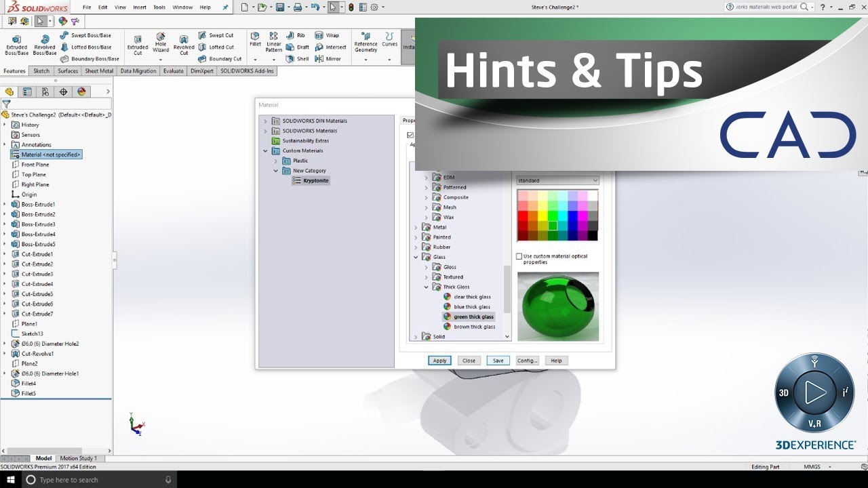This screenshot has width=868, height=488.
Task: Click the Config... button
Action: (527, 361)
